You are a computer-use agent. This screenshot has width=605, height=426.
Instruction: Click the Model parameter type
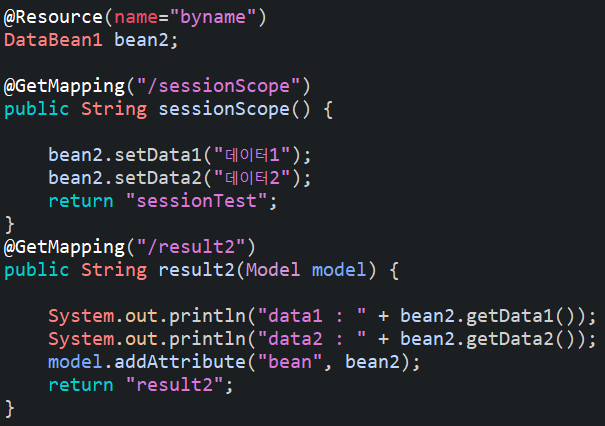pyautogui.click(x=273, y=270)
